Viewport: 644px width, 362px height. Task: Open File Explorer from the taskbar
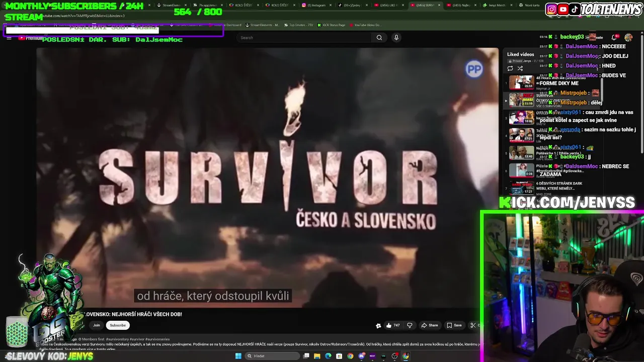point(317,356)
